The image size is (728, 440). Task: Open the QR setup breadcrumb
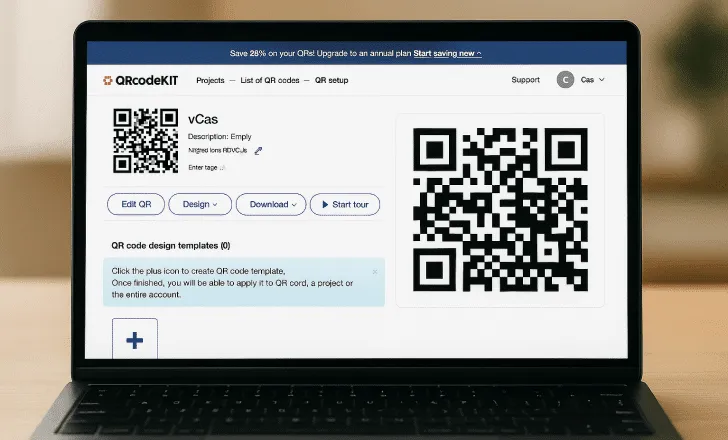click(x=332, y=80)
